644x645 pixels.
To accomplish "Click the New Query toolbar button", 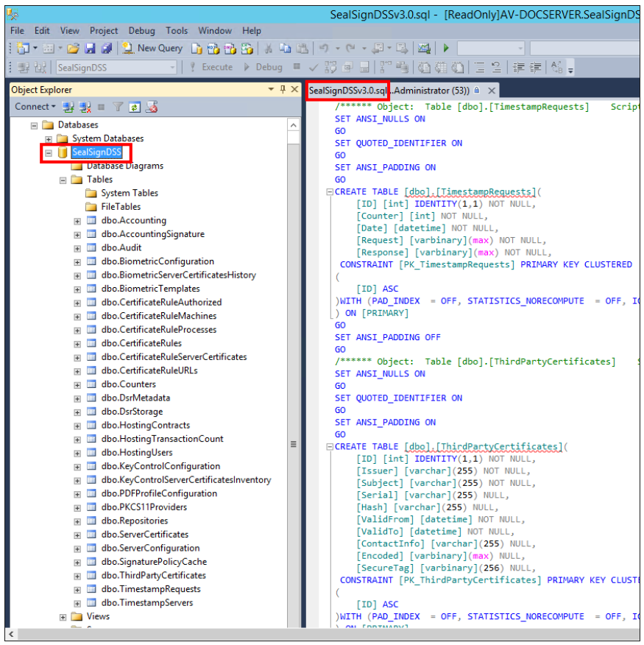I will point(152,49).
